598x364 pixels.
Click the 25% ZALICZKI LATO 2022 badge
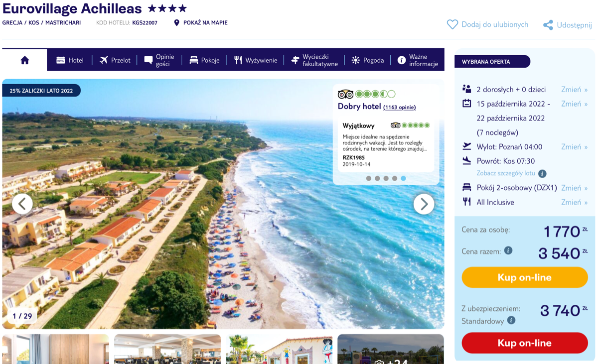(x=41, y=91)
